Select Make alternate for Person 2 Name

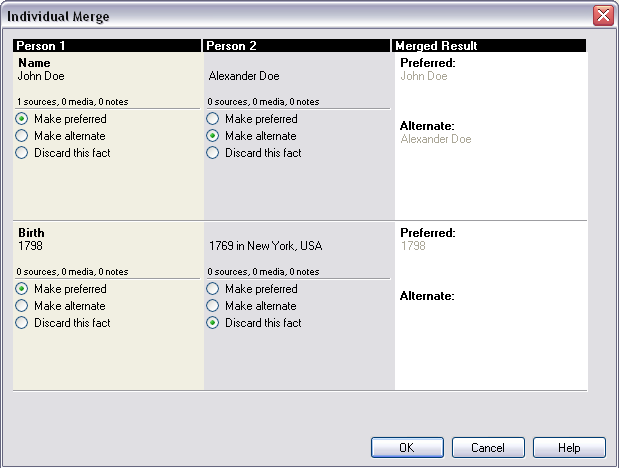point(213,136)
